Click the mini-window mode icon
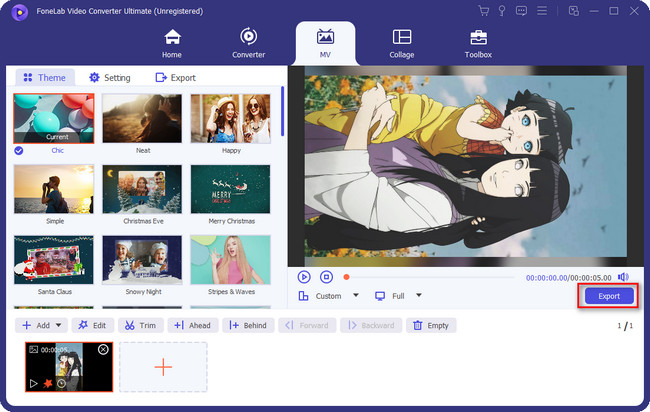The height and width of the screenshot is (412, 650). tap(574, 11)
